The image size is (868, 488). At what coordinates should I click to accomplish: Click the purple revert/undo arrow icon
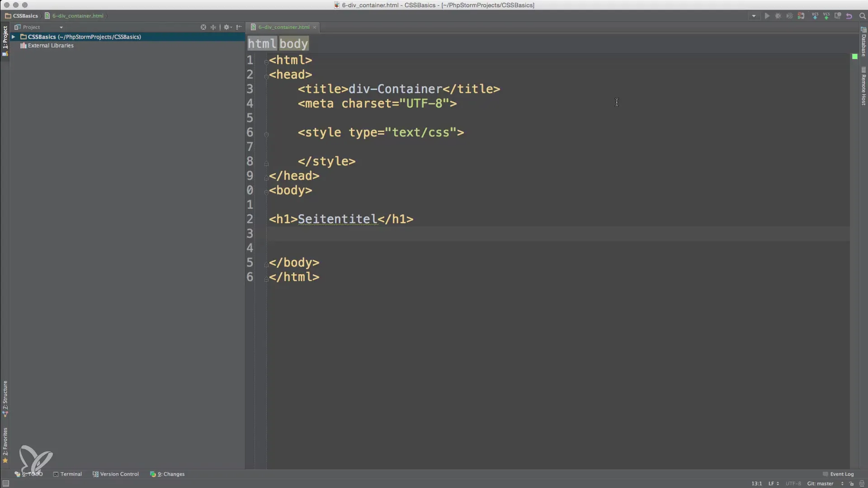[849, 16]
